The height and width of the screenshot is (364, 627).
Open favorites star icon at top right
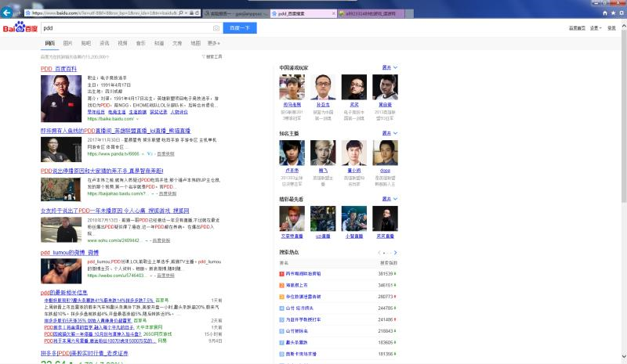[613, 13]
